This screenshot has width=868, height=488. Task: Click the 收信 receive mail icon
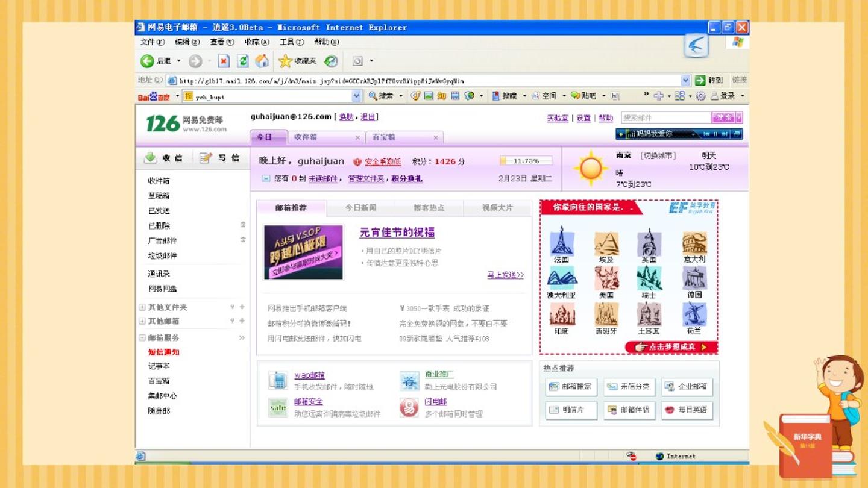coord(150,158)
